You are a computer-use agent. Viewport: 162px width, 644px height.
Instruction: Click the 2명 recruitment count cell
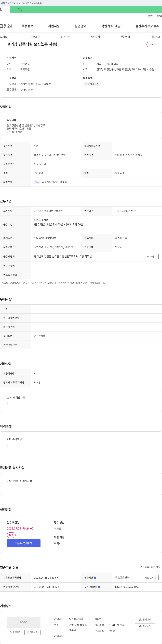click(36, 146)
